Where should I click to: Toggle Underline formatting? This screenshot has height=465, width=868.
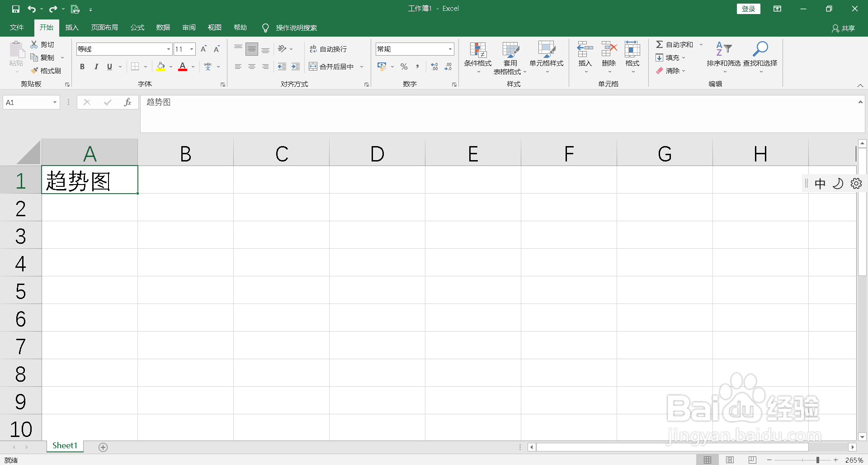tap(109, 66)
